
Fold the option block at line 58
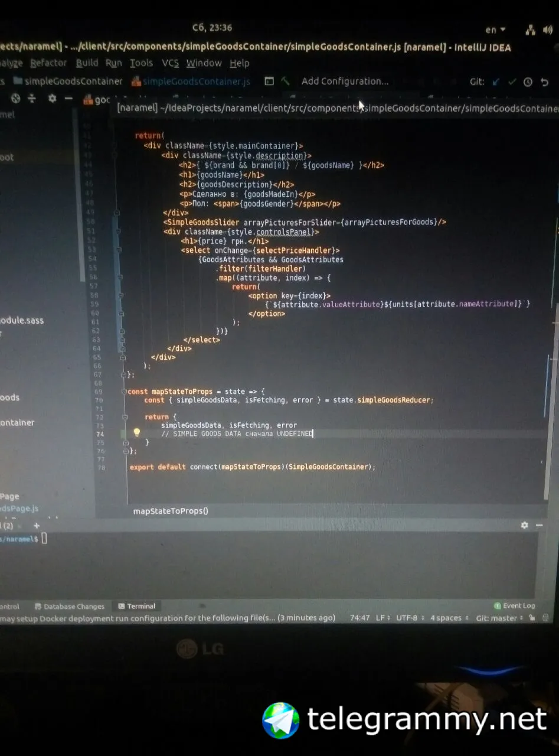pyautogui.click(x=122, y=295)
